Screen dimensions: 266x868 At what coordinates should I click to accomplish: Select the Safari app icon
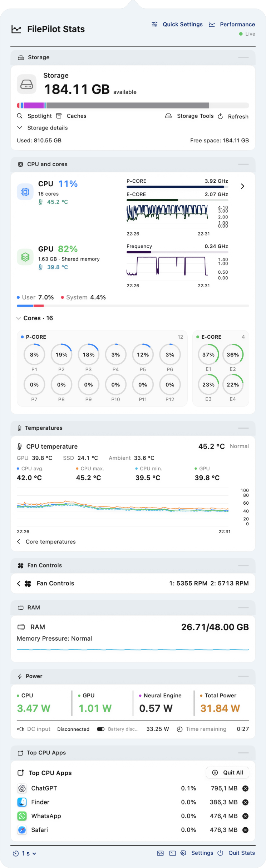(22, 830)
